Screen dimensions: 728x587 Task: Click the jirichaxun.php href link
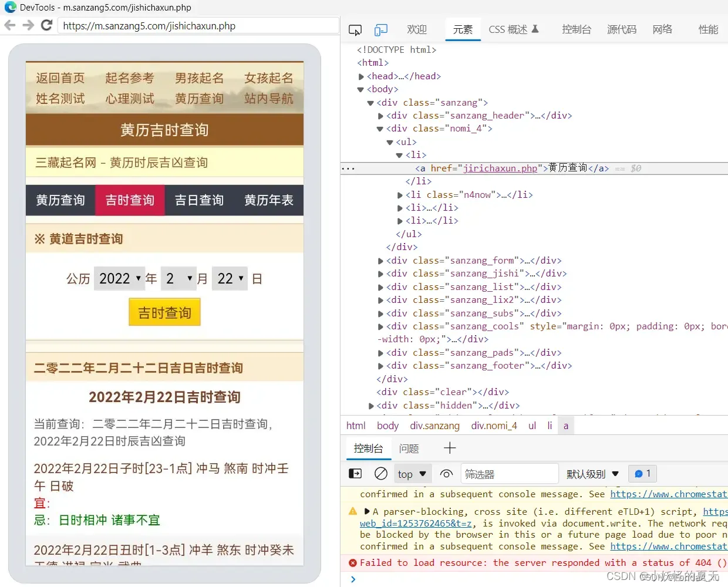coord(500,168)
